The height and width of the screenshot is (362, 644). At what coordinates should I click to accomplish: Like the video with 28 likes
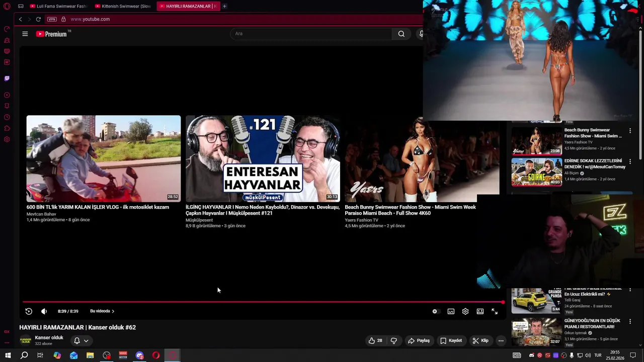click(x=375, y=340)
